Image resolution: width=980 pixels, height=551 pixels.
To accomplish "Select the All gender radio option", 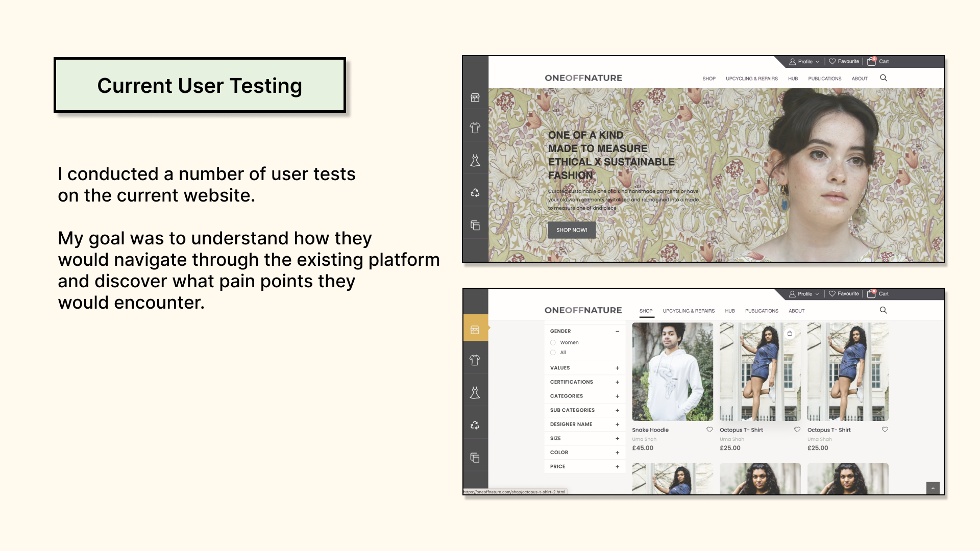I will pos(553,353).
